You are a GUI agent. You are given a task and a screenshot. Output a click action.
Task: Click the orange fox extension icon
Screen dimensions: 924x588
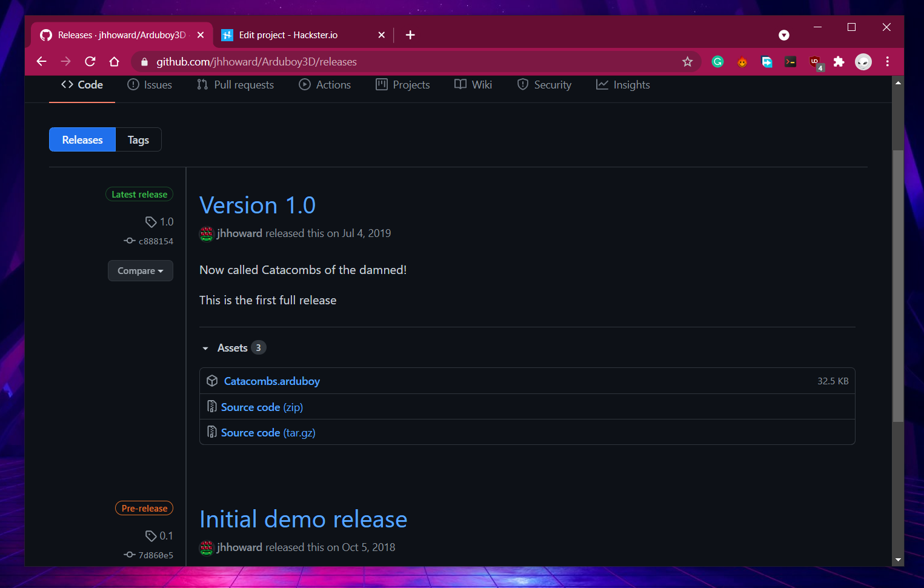click(742, 61)
